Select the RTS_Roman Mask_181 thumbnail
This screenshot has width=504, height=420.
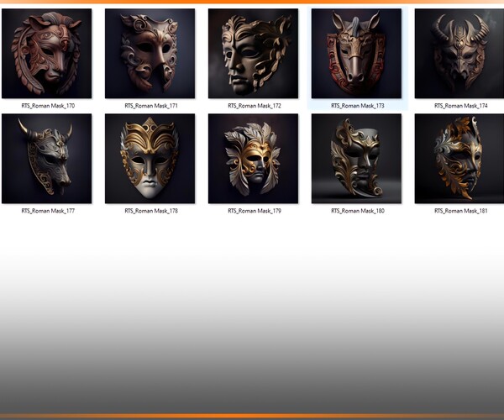point(459,159)
